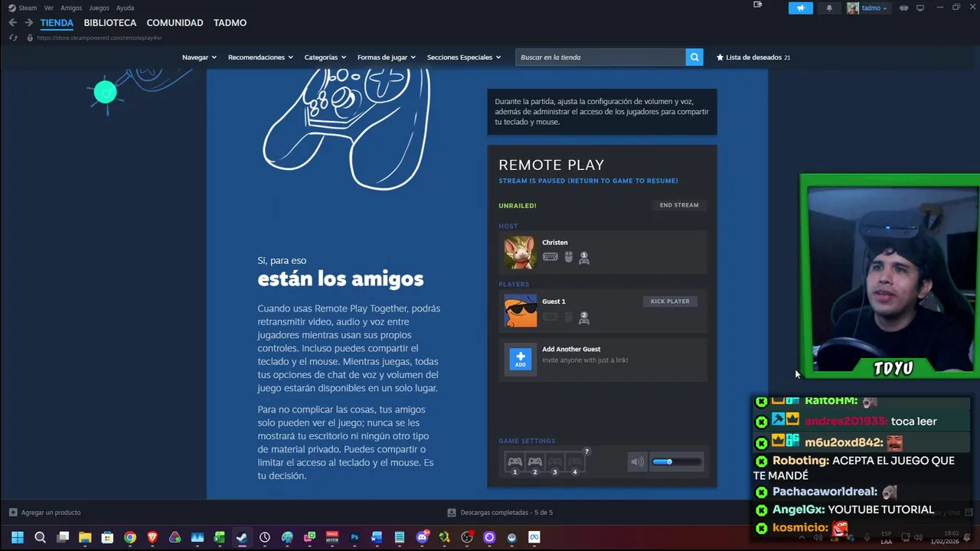Screen dimensions: 980x551
Task: Open the game settings help question mark
Action: point(586,452)
